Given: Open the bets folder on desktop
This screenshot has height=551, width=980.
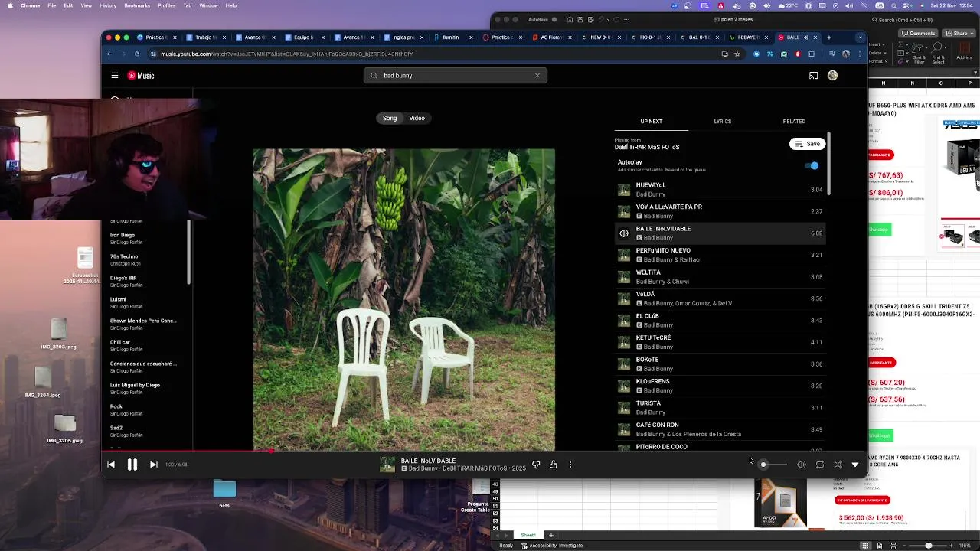Looking at the screenshot, I should coord(224,492).
